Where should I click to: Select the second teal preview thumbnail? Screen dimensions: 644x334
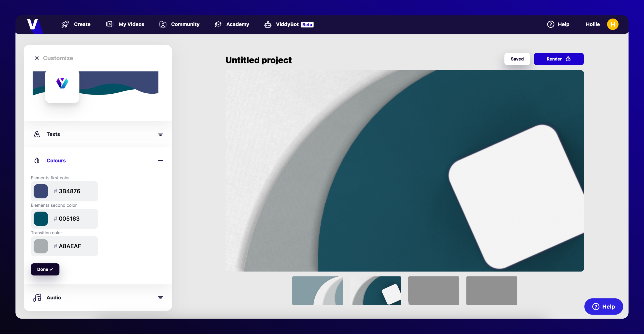click(x=375, y=291)
